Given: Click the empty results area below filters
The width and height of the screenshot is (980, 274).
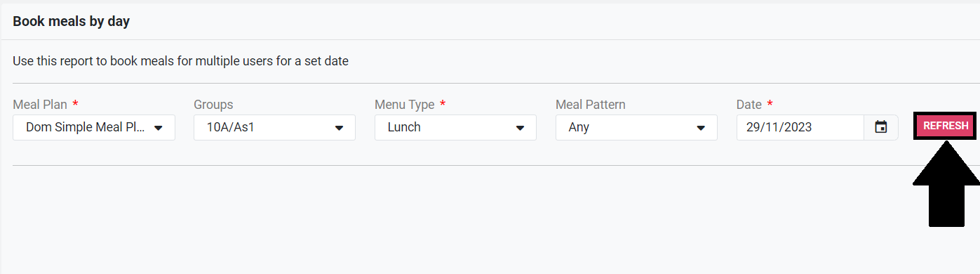Looking at the screenshot, I should tap(456, 219).
